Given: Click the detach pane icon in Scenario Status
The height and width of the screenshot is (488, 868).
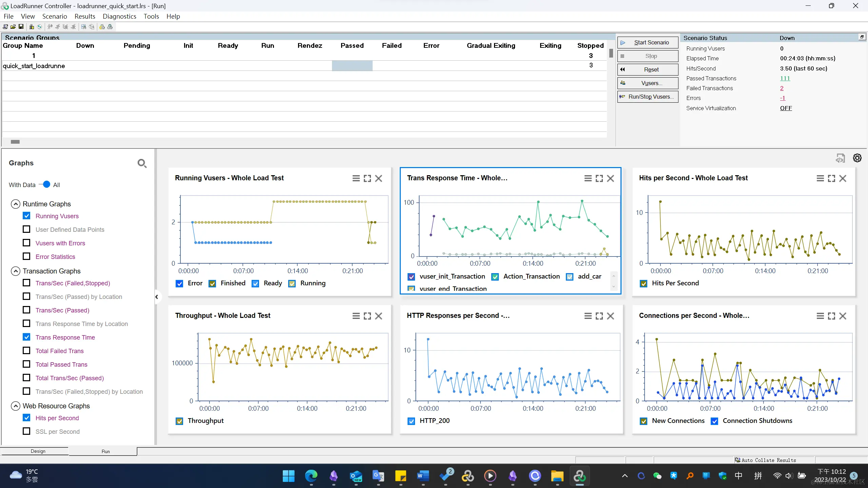Looking at the screenshot, I should click(x=862, y=37).
